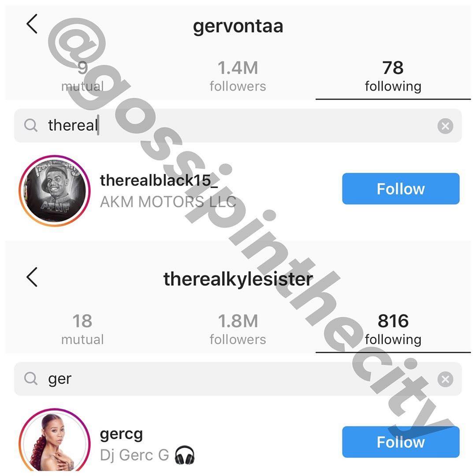The width and height of the screenshot is (476, 476).
Task: Click the magnifier icon beside "ger"
Action: point(31,378)
